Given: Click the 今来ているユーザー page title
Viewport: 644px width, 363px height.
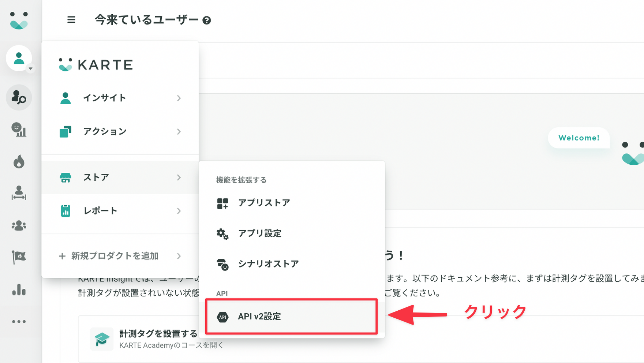Looking at the screenshot, I should [147, 20].
